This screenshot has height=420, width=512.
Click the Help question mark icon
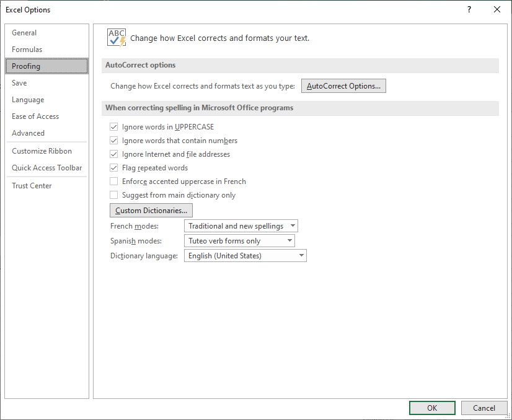(x=469, y=9)
